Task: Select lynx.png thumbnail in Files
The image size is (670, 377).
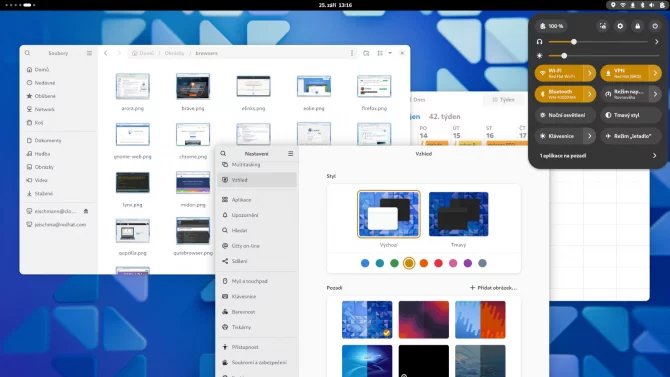Action: pos(132,183)
